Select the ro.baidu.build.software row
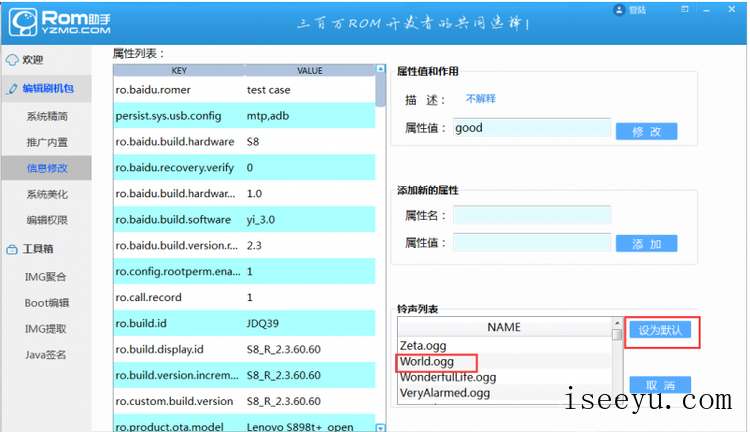Image resolution: width=750 pixels, height=432 pixels. point(244,220)
